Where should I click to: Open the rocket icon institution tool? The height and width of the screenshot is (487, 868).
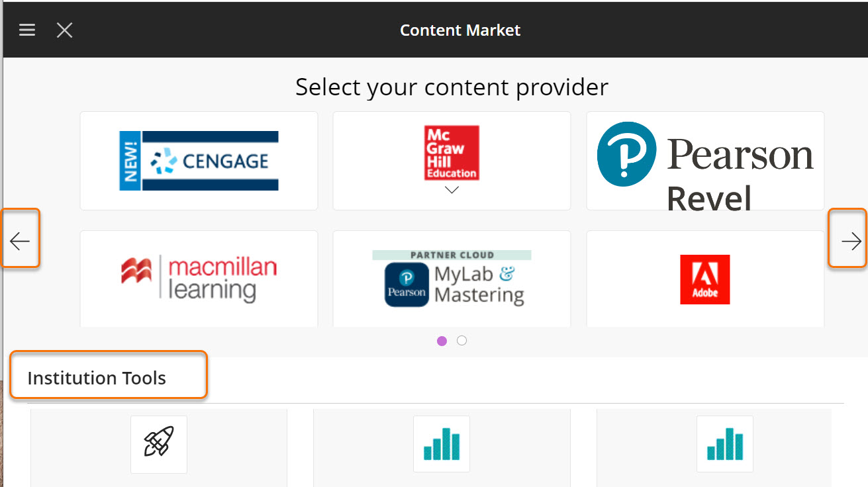tap(159, 444)
